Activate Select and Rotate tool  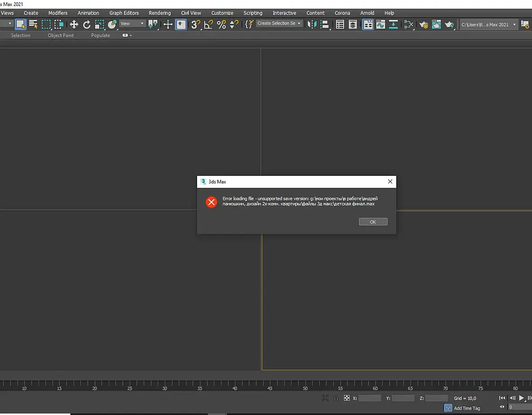coord(87,24)
